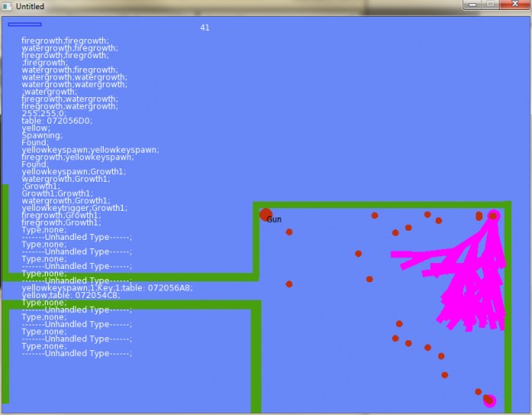Click the magenta-ringed dot at top-right corner of room
This screenshot has width=532, height=415.
[x=493, y=216]
